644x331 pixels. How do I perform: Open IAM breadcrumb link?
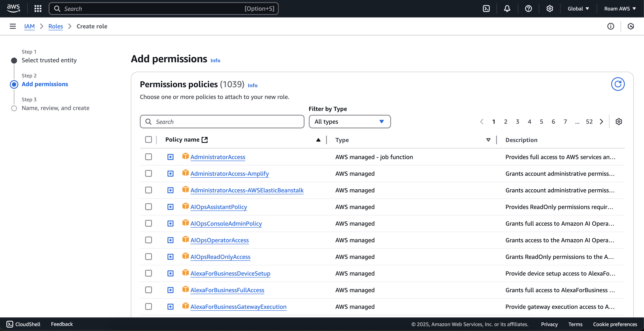point(29,26)
